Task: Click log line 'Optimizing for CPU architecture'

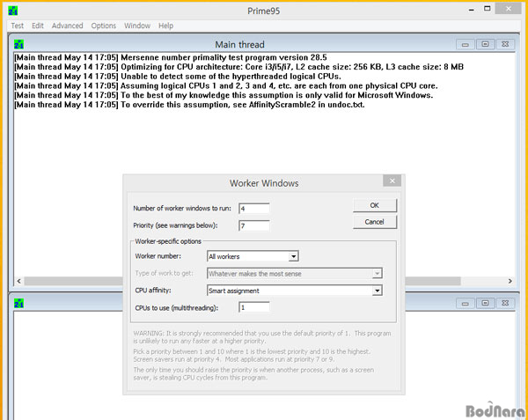Action: pos(238,67)
